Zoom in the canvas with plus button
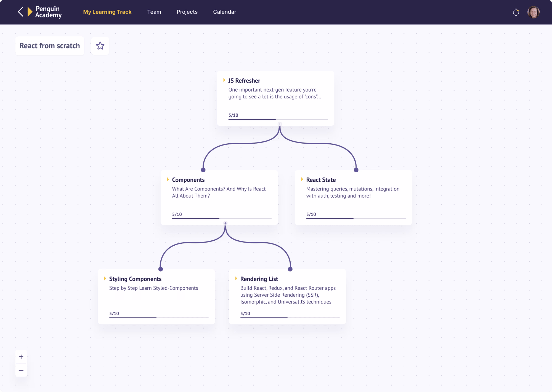The width and height of the screenshot is (552, 392). click(x=21, y=357)
